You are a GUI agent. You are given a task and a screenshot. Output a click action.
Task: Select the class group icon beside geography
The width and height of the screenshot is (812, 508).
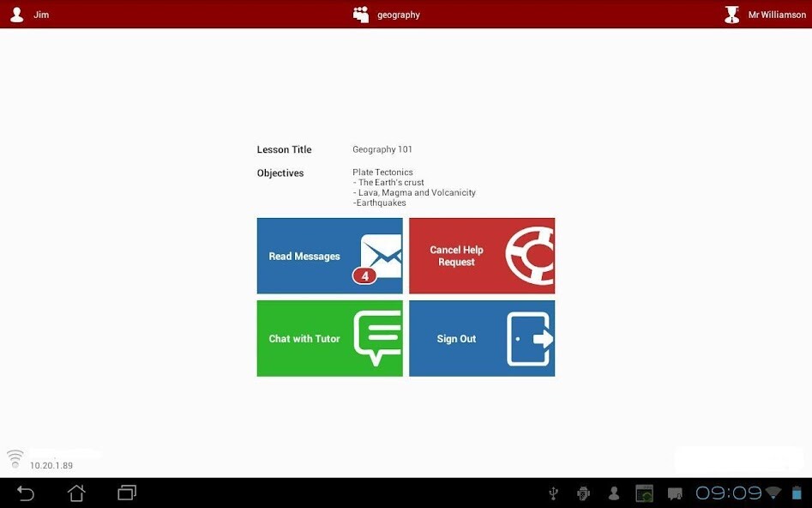click(x=359, y=14)
